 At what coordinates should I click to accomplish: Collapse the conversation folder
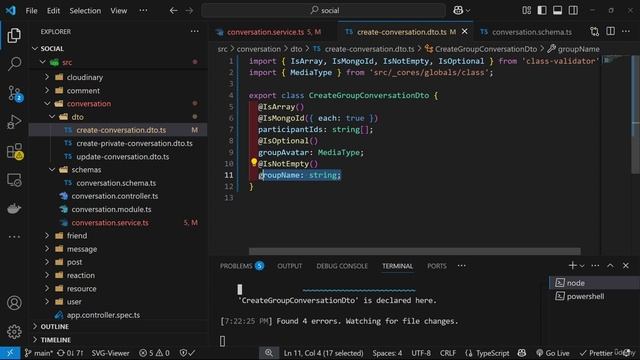pyautogui.click(x=47, y=104)
